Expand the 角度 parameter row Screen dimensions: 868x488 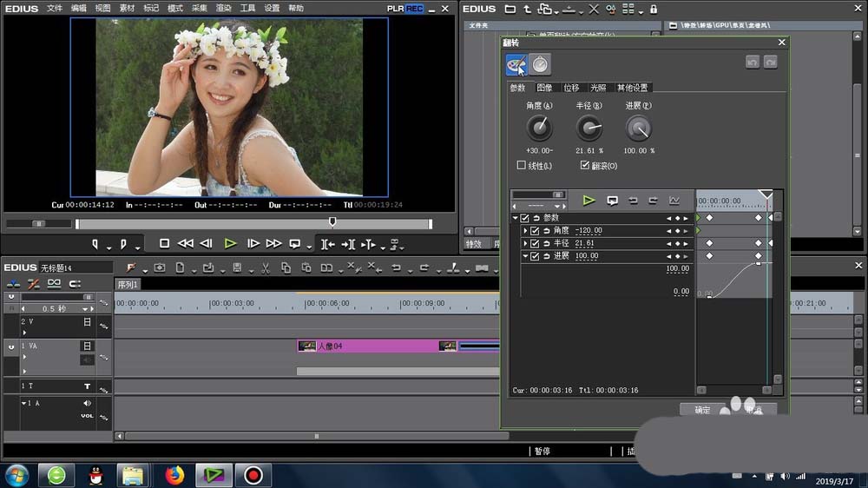click(x=525, y=231)
